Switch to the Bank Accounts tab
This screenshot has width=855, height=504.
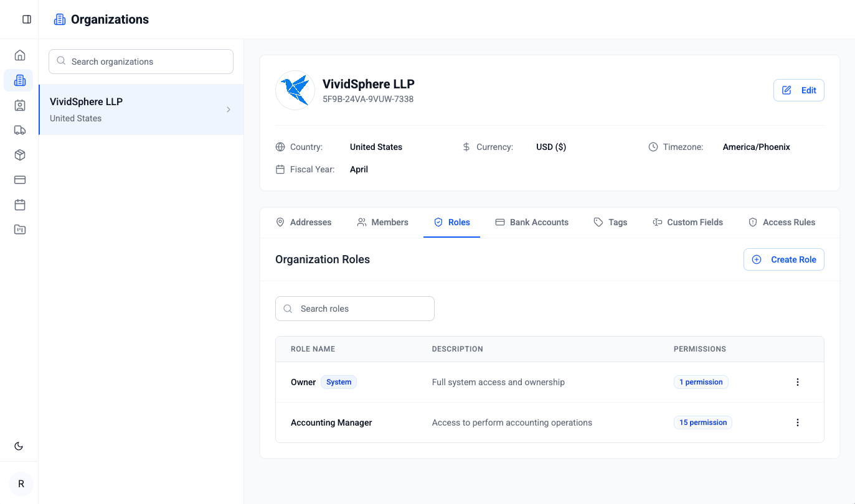coord(532,222)
